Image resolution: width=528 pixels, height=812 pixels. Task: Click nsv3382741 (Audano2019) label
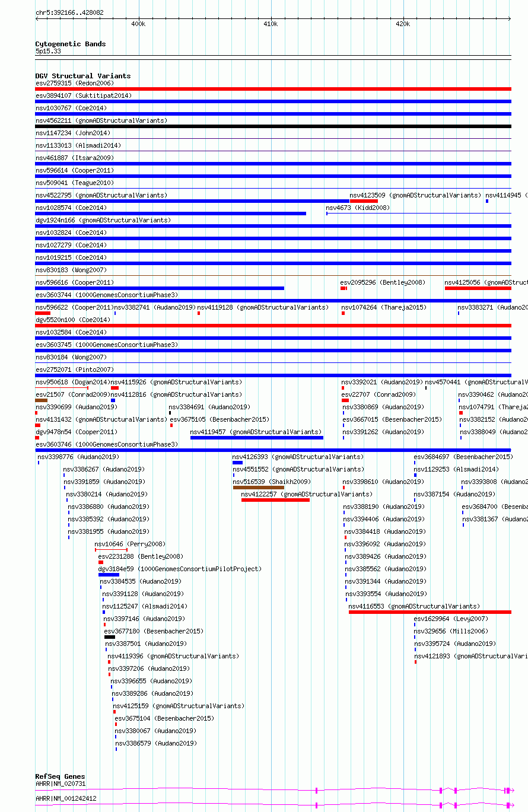coord(155,307)
